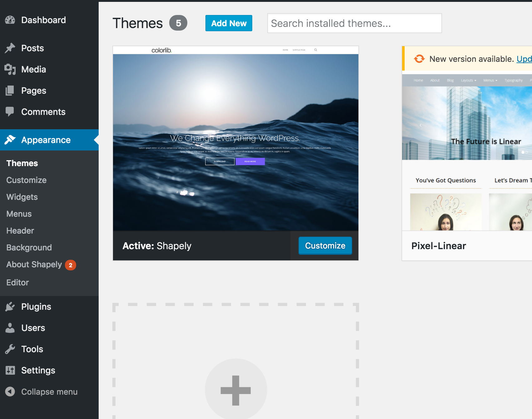Click the theme count badge 5
Image resolution: width=532 pixels, height=419 pixels.
click(178, 23)
